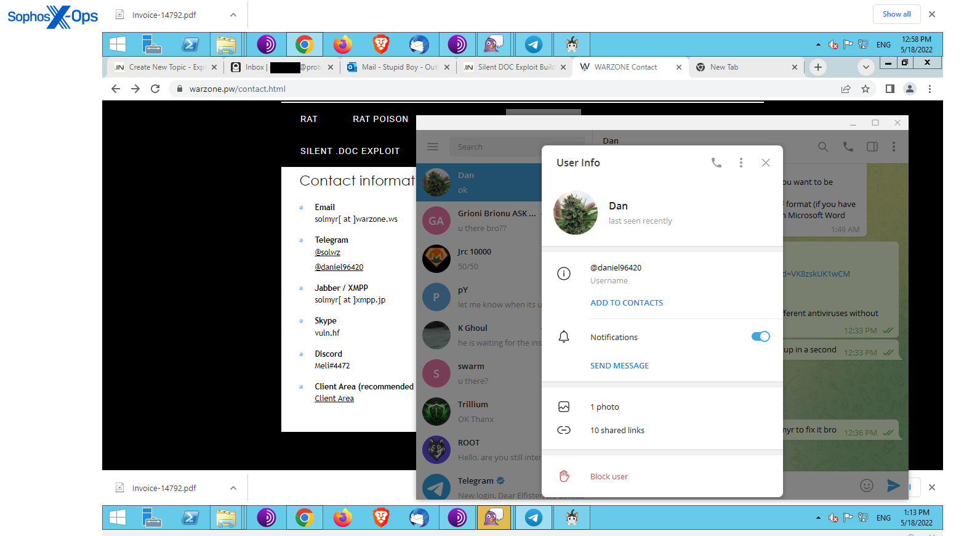Open Tor Browser from bottom taskbar

tap(267, 518)
